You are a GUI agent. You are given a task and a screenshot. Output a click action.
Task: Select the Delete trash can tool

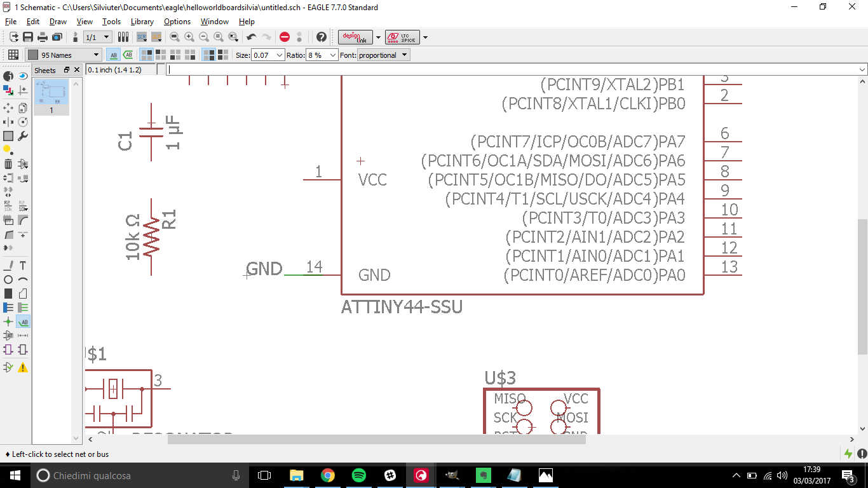[8, 165]
